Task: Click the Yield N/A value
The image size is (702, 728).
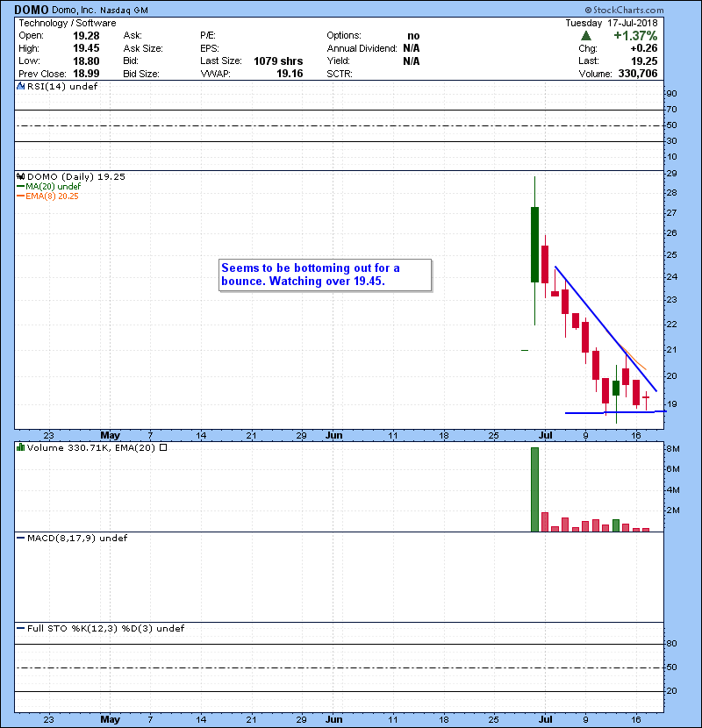Action: [x=412, y=61]
